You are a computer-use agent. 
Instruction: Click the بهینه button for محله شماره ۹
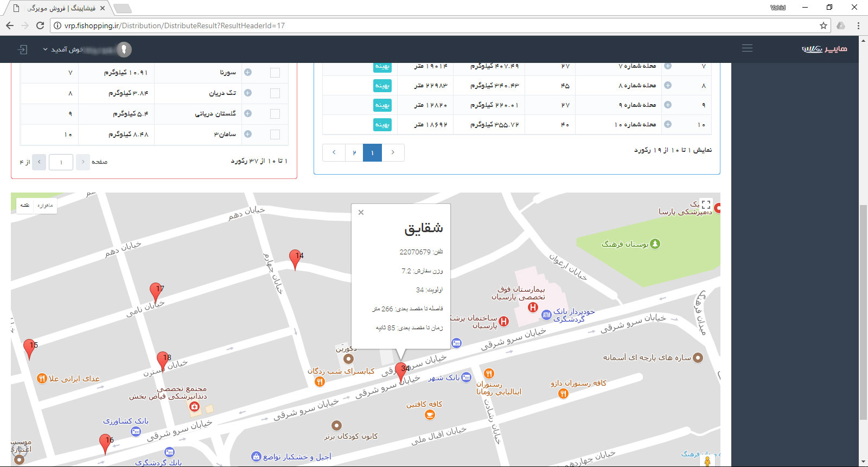click(382, 105)
